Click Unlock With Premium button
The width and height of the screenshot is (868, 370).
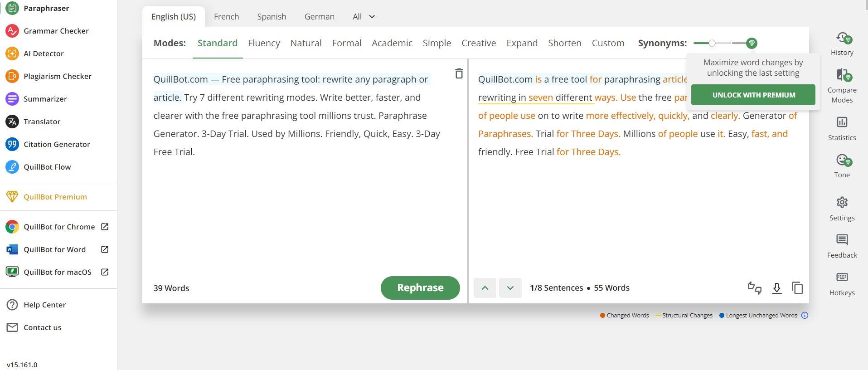pos(753,95)
